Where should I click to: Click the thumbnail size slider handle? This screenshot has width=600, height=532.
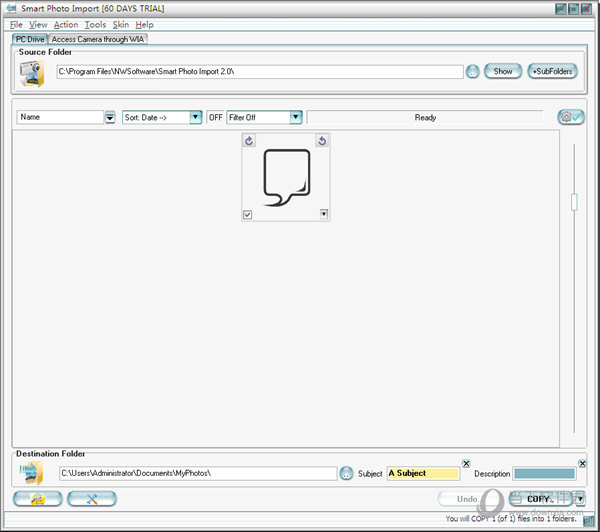(x=574, y=202)
